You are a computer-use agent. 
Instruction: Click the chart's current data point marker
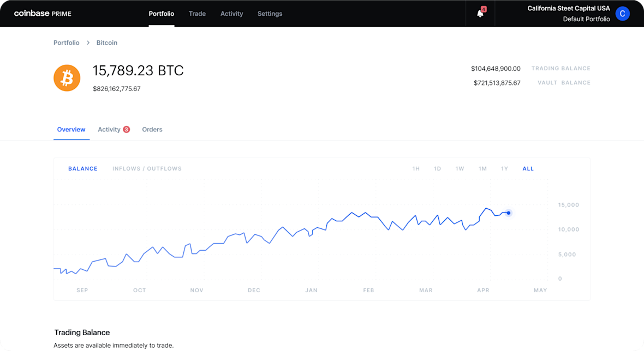coord(509,213)
